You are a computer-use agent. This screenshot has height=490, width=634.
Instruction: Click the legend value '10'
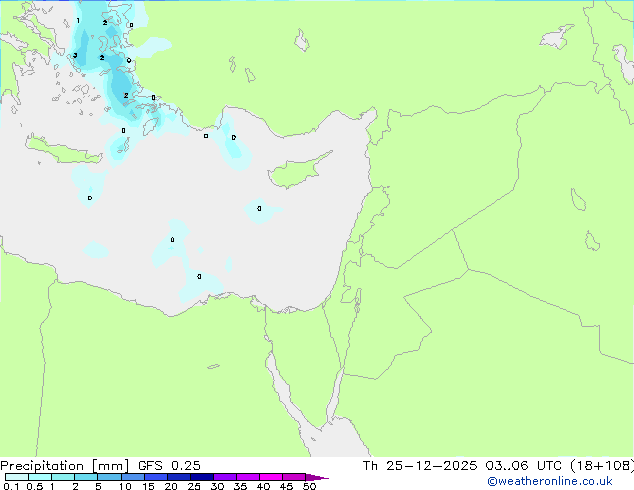[x=125, y=486]
